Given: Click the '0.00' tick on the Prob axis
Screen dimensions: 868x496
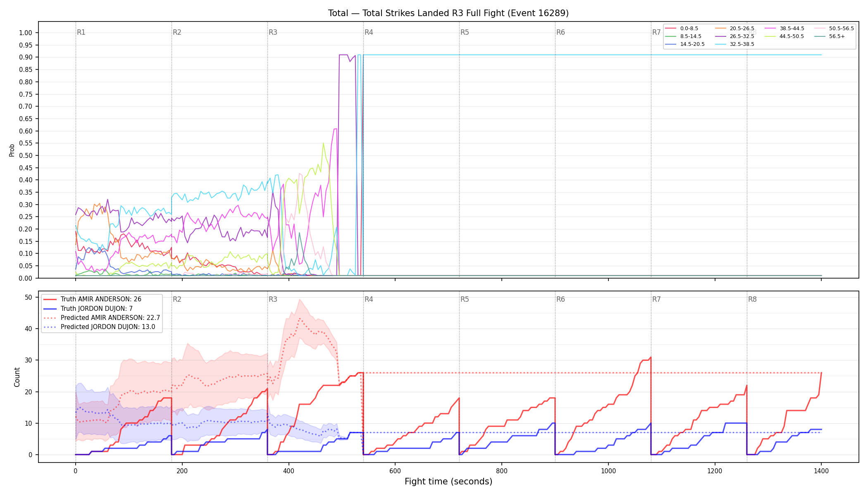Looking at the screenshot, I should click(26, 278).
